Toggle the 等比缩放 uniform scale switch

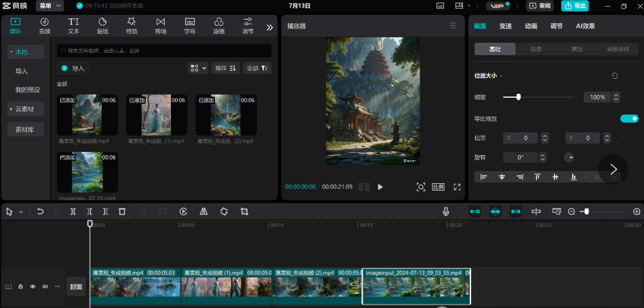coord(629,119)
